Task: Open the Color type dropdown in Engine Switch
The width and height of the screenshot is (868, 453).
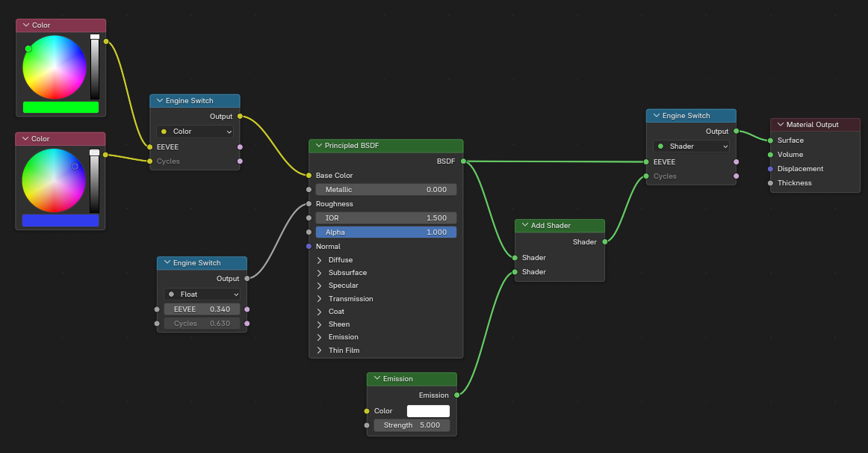Action: (x=195, y=132)
